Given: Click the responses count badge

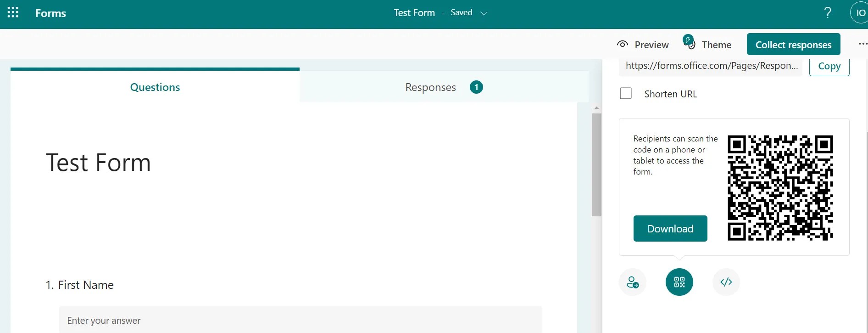Looking at the screenshot, I should tap(476, 87).
